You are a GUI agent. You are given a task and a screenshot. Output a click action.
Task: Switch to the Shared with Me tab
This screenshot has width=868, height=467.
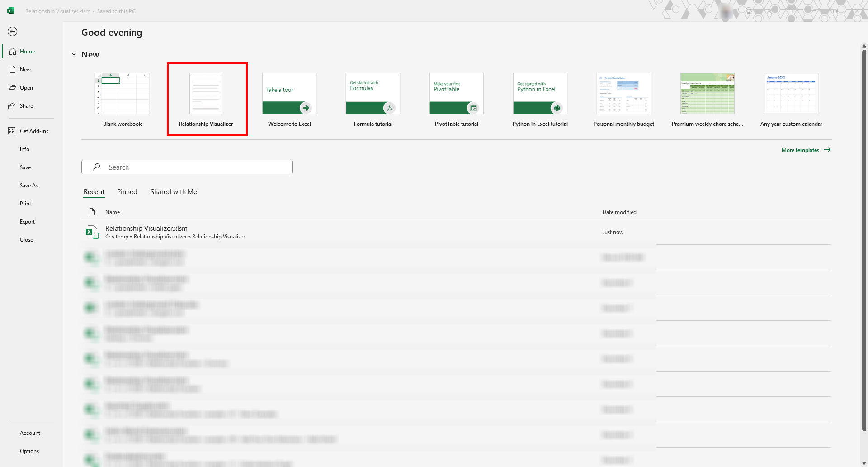click(x=174, y=192)
